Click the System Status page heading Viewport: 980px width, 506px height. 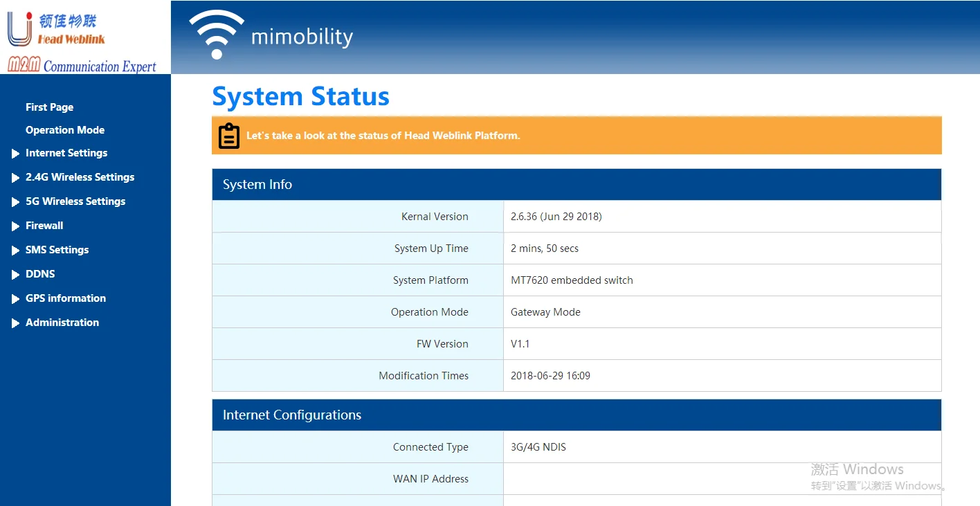[300, 96]
